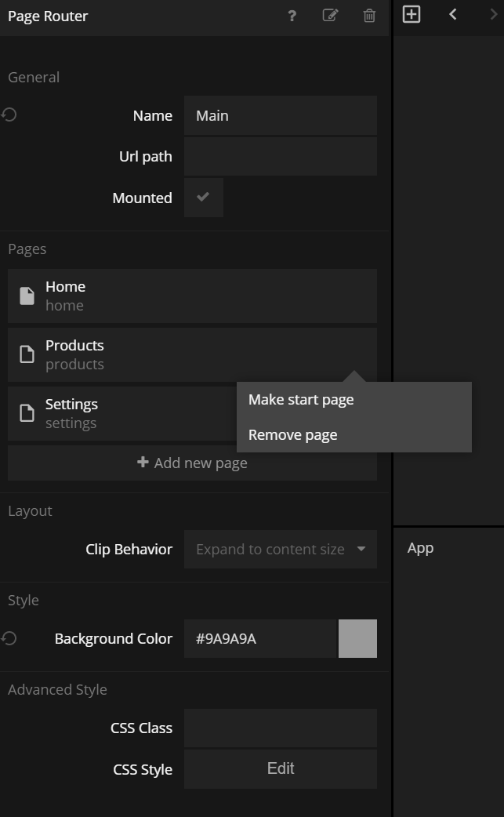This screenshot has height=817, width=504.
Task: Choose Remove page from context menu
Action: coord(293,435)
